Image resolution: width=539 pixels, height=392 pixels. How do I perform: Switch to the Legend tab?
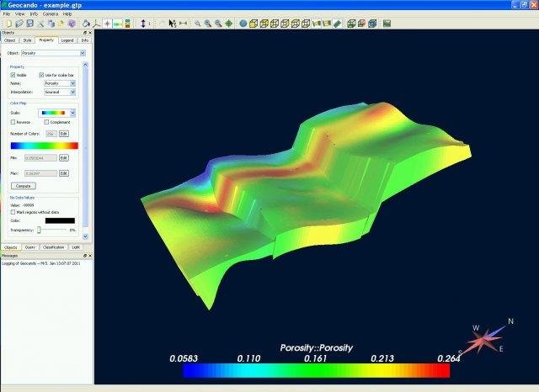coord(67,40)
